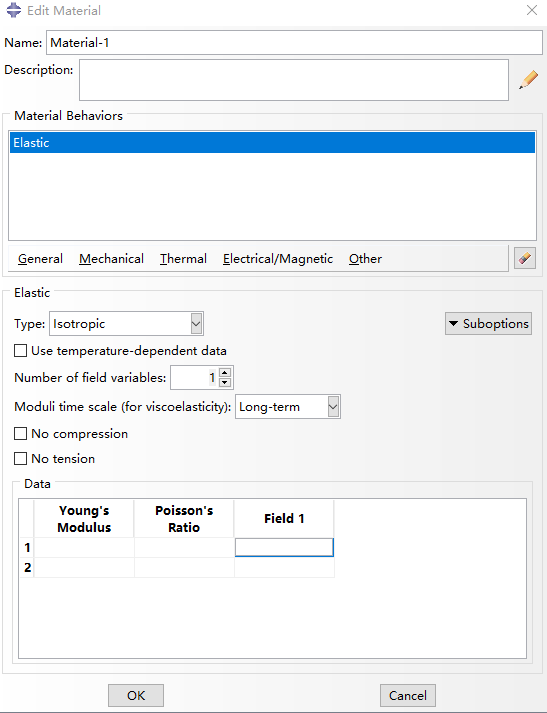The image size is (547, 713).
Task: Open the General menu
Action: 40,259
